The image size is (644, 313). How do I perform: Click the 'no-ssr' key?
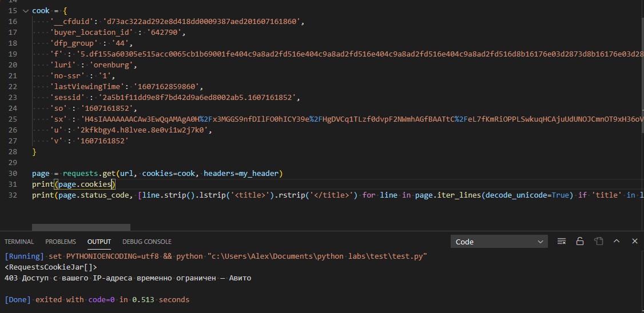(67, 76)
